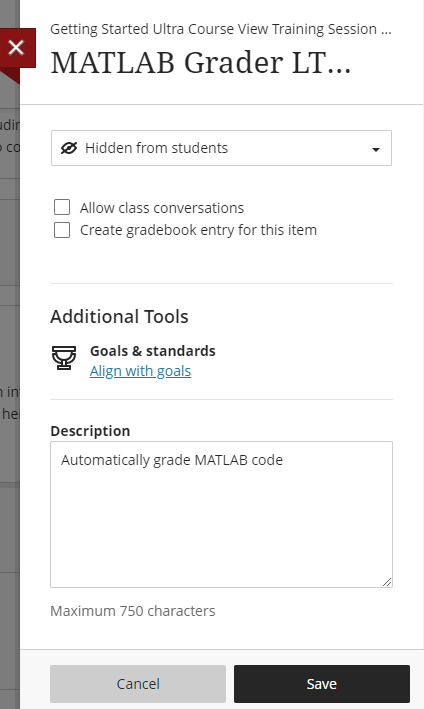The width and height of the screenshot is (424, 709).
Task: Click the Additional Tools section heading
Action: click(x=119, y=317)
